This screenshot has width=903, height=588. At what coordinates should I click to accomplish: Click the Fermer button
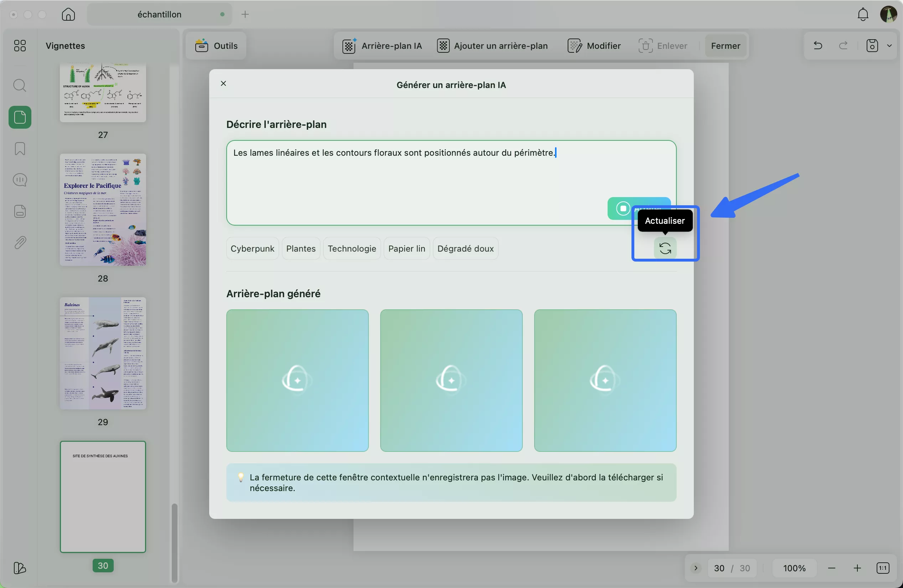pyautogui.click(x=726, y=46)
